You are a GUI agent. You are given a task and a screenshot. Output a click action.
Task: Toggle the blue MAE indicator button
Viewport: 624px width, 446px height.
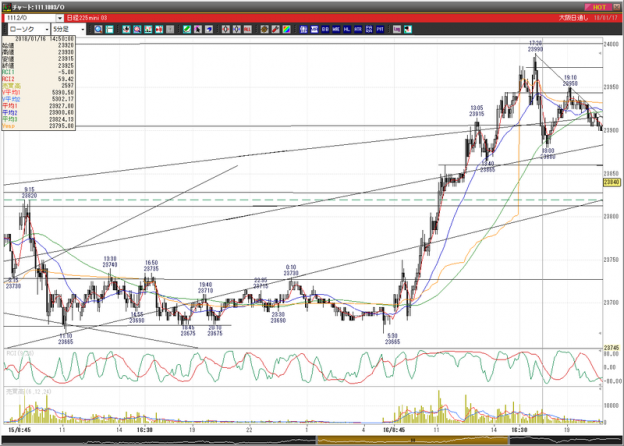coord(336,29)
